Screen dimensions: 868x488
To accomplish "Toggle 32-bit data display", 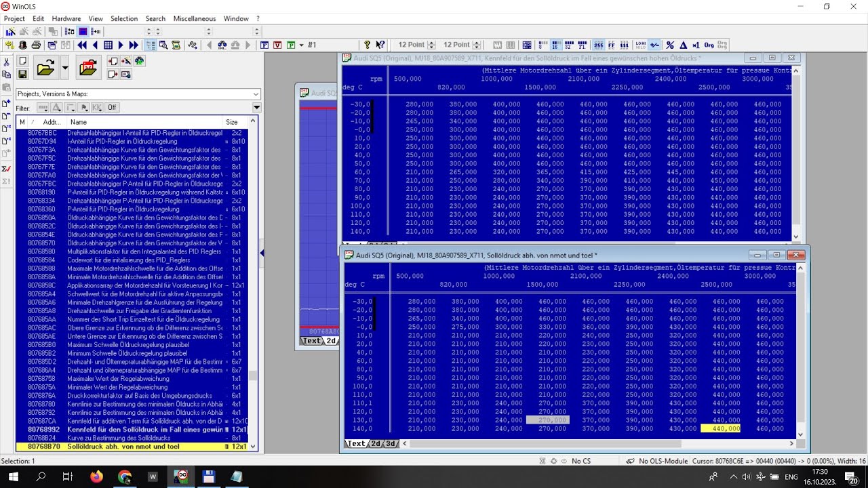I will [x=569, y=45].
